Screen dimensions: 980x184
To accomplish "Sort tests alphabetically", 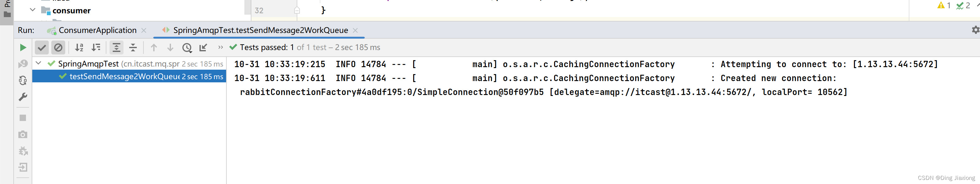I will 79,48.
